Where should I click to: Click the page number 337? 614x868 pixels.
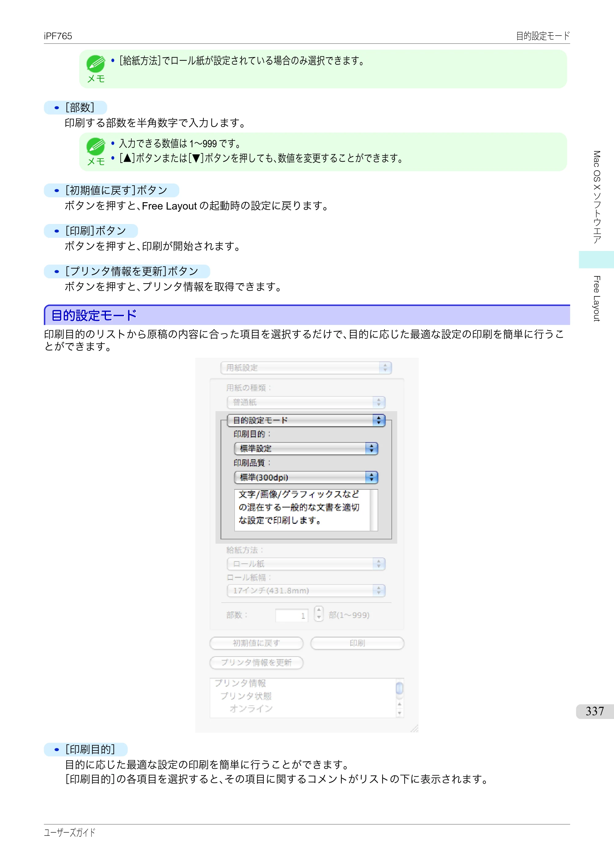(595, 711)
